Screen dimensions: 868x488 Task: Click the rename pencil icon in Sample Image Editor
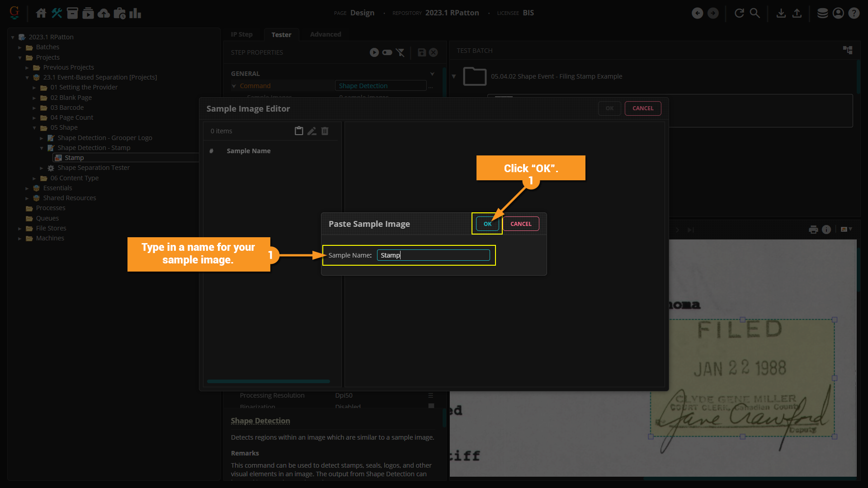[x=312, y=131]
